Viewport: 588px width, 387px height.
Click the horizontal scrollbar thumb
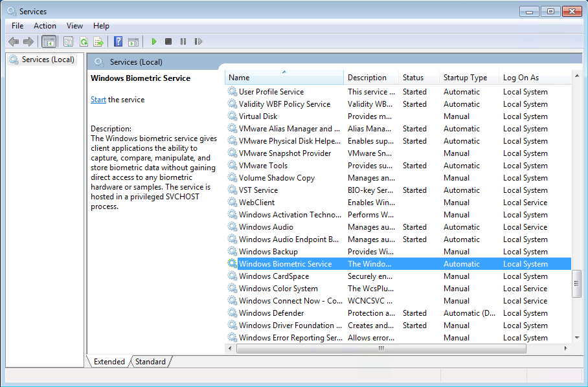point(381,348)
